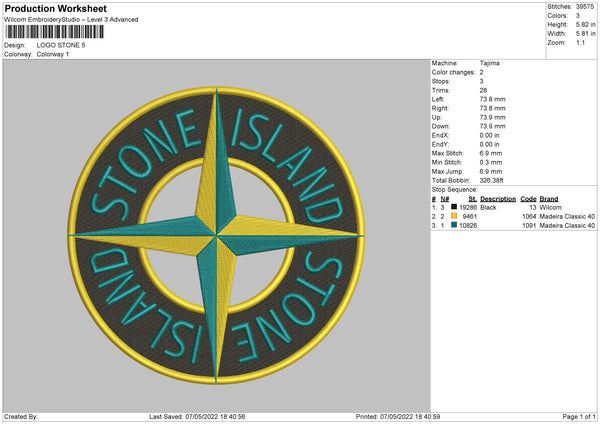Click the Trims value 28
This screenshot has height=424, width=600.
483,90
